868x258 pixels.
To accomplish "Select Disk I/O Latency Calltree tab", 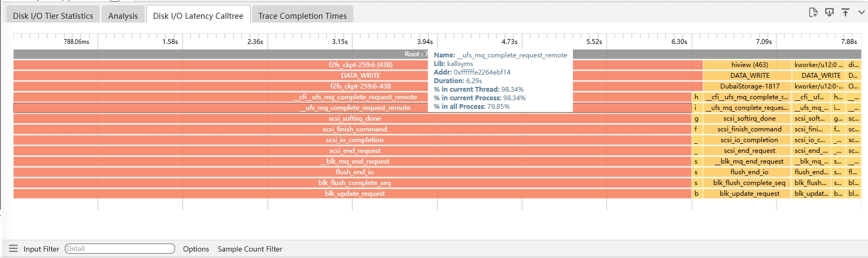I will [198, 16].
